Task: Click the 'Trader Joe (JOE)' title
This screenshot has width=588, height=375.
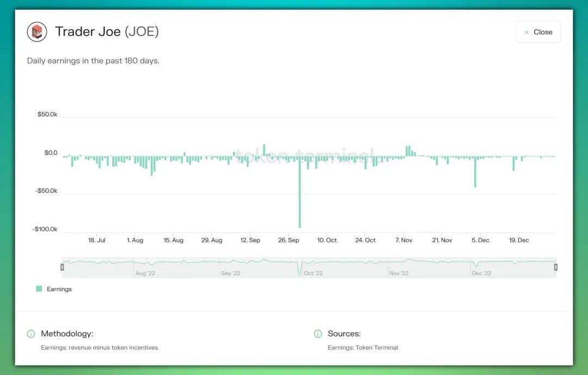Action: point(107,32)
